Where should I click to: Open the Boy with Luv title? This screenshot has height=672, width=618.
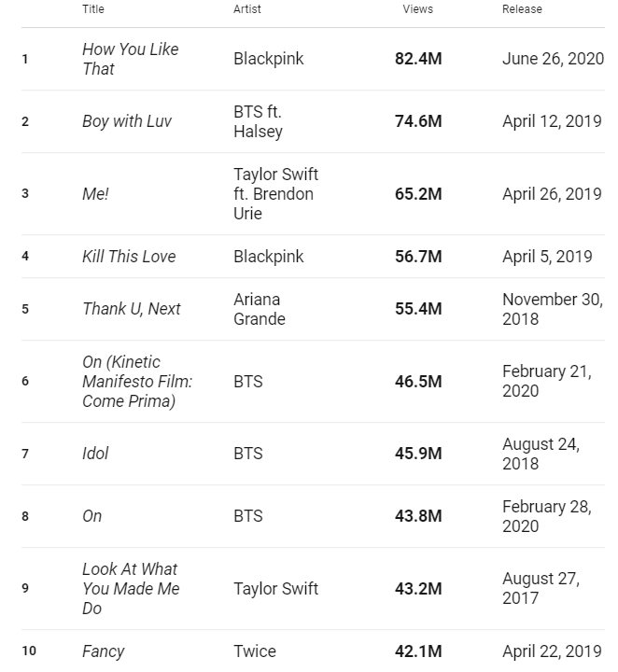[127, 121]
